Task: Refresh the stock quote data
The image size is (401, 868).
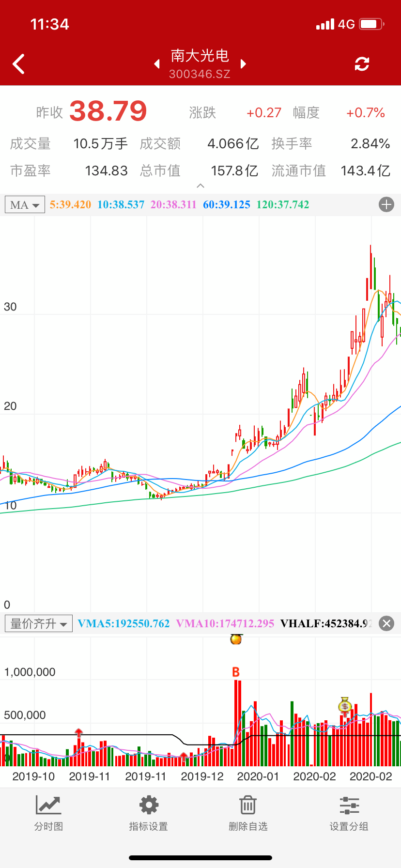Action: pyautogui.click(x=362, y=64)
